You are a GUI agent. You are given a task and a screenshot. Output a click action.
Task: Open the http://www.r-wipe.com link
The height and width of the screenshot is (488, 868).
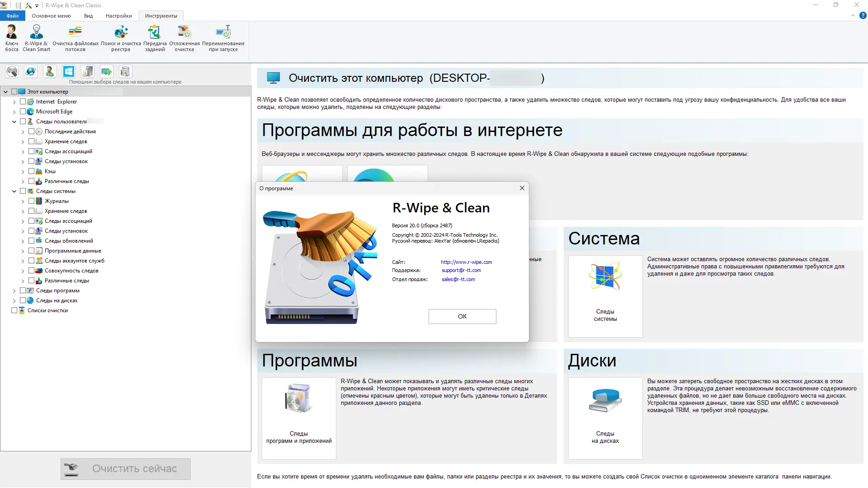[x=466, y=262]
